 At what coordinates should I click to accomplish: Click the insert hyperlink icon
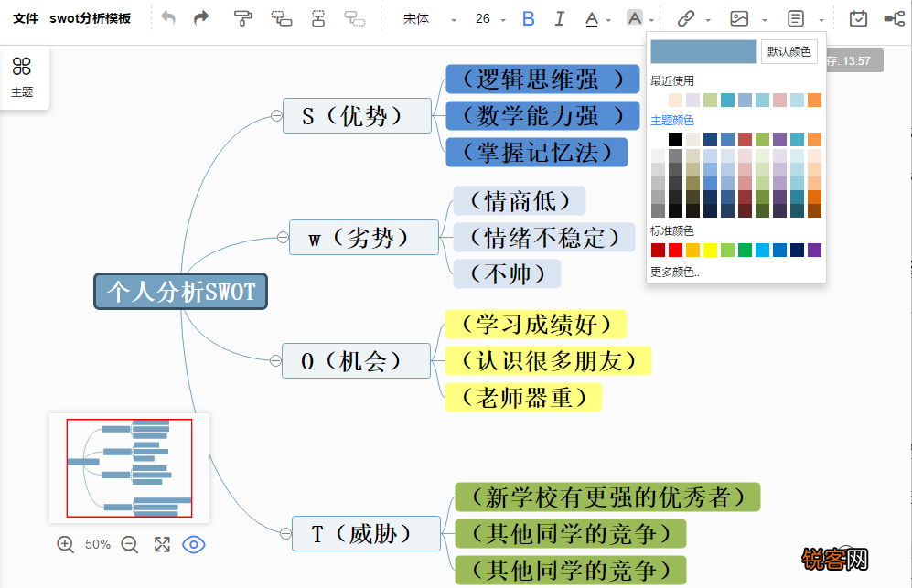tap(686, 18)
